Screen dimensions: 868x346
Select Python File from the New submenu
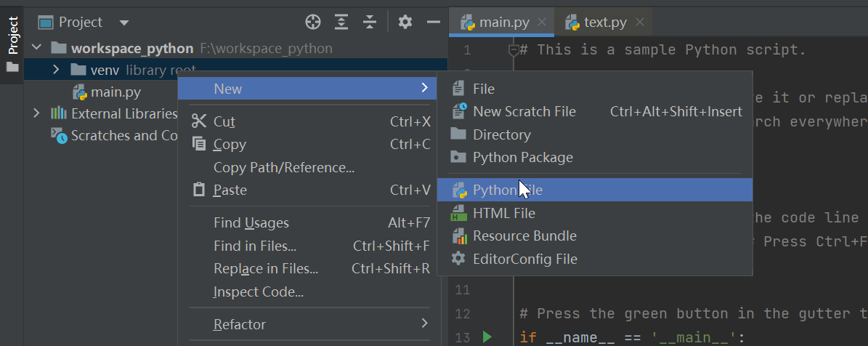(x=507, y=190)
